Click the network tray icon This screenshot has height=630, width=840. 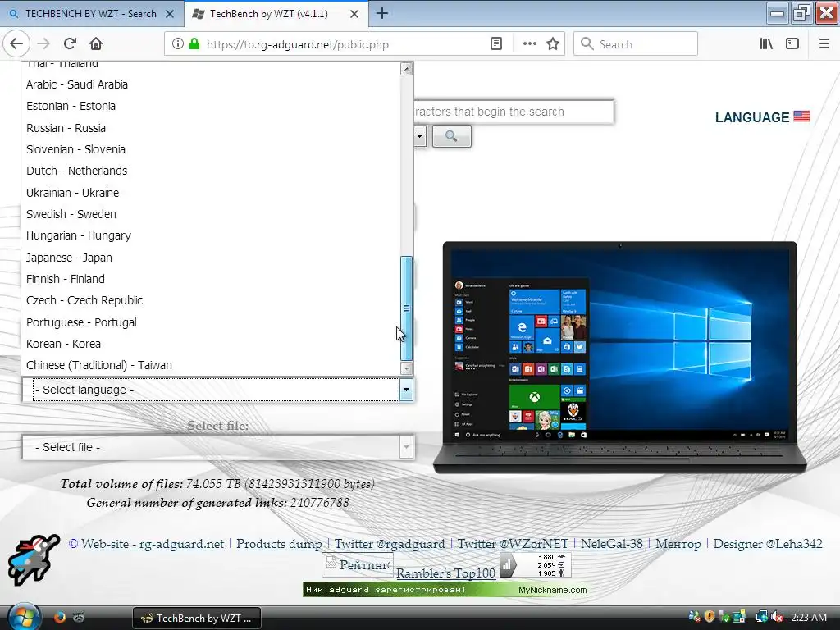coord(762,618)
